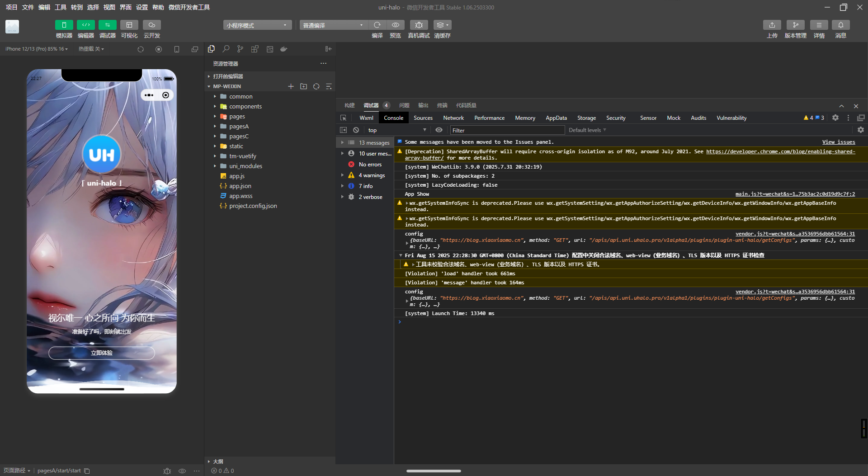Expand the 打开的编辑器 section

coord(270,76)
